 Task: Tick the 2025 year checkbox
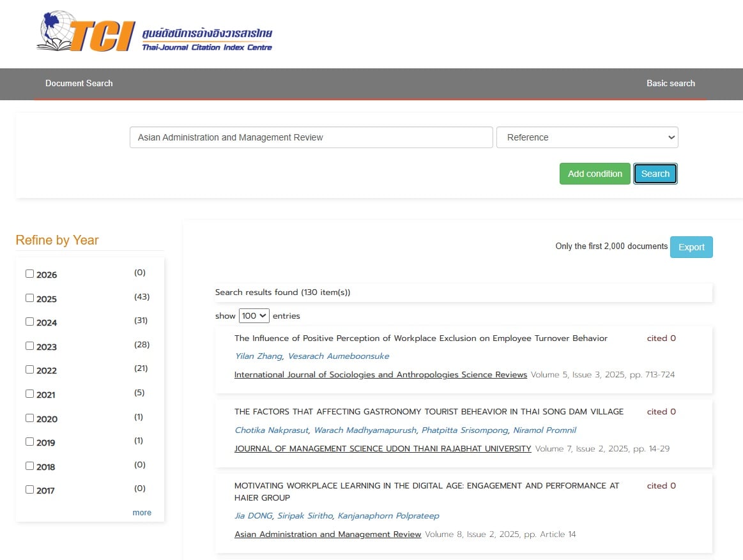coord(29,298)
